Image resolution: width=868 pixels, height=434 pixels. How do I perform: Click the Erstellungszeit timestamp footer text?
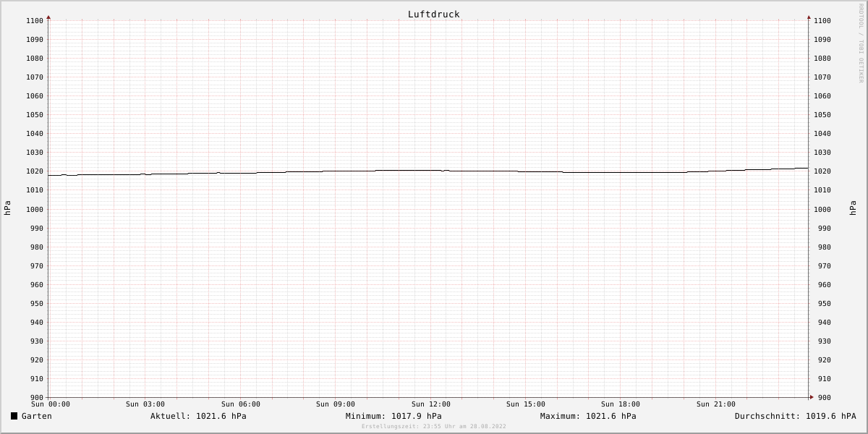434,427
